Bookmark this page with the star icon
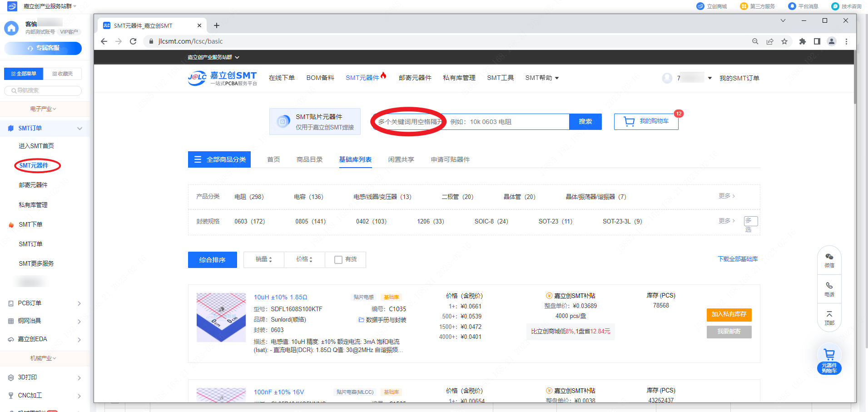 point(784,41)
